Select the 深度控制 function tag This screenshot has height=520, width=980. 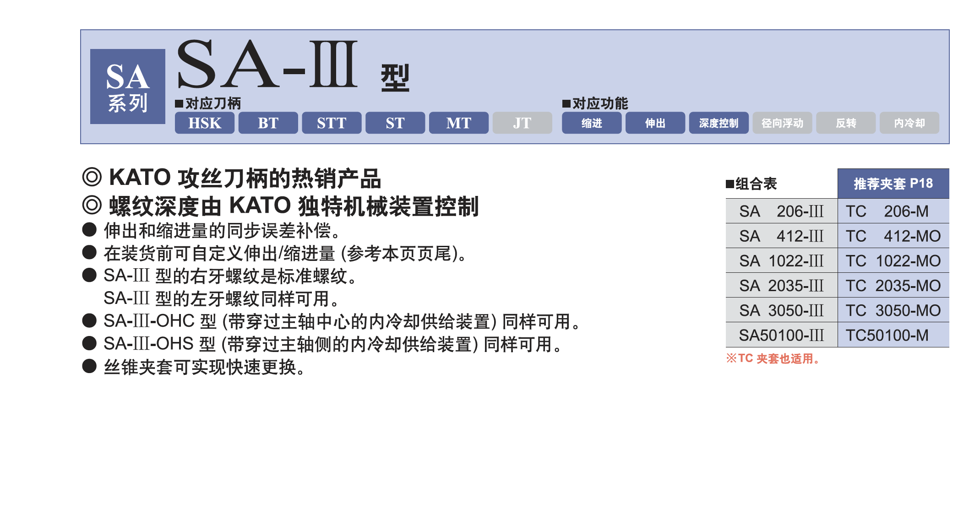(x=719, y=123)
